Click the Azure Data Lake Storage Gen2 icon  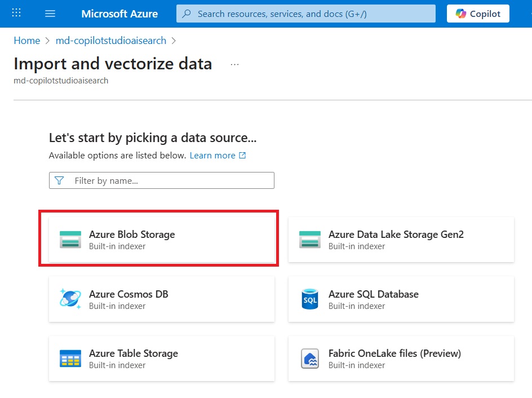(310, 240)
